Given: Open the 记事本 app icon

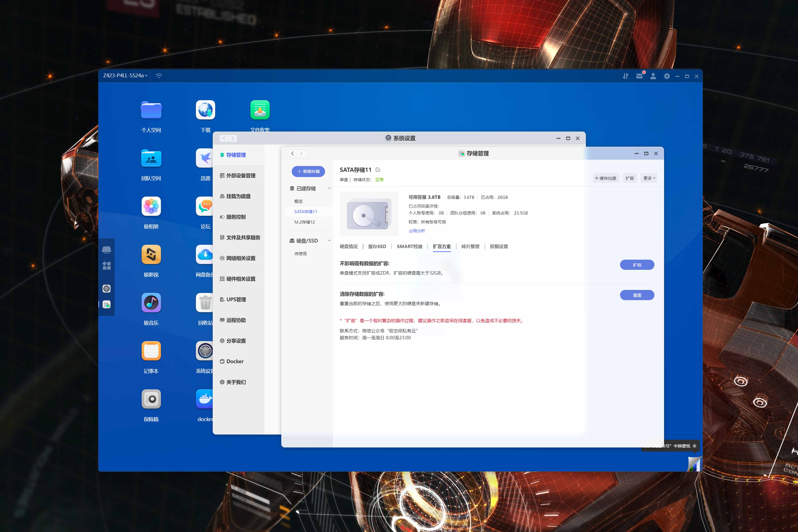Looking at the screenshot, I should 151,351.
